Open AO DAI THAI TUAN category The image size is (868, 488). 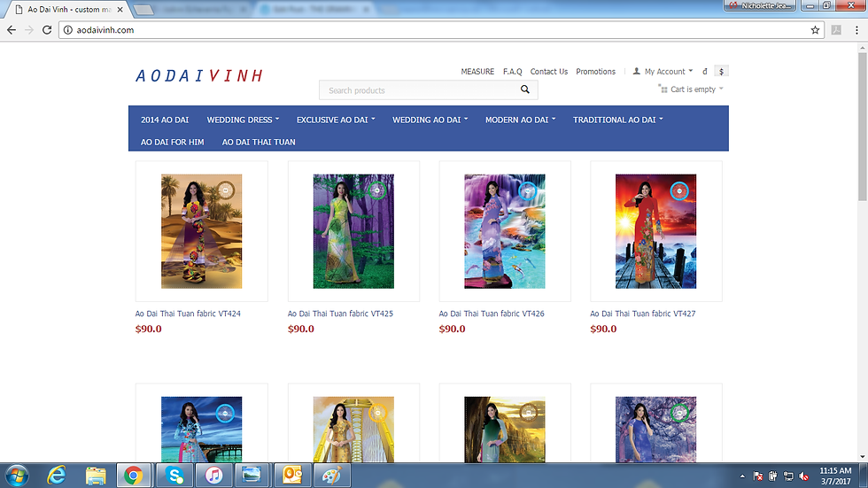point(259,142)
